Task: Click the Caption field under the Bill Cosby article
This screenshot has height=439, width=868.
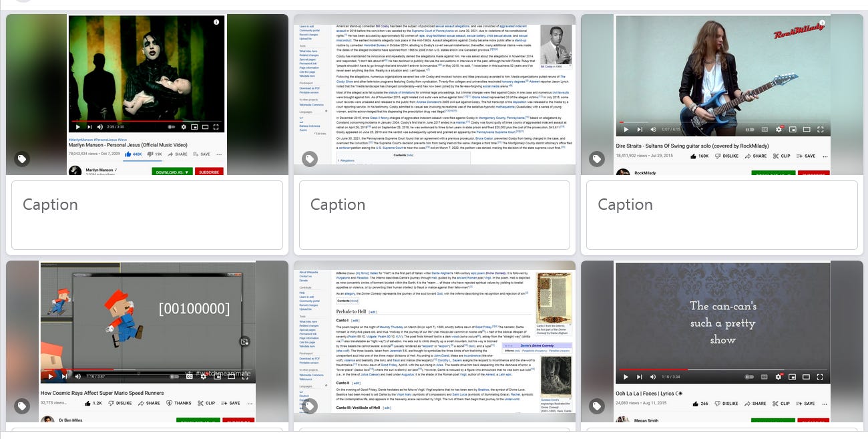Action: click(435, 214)
